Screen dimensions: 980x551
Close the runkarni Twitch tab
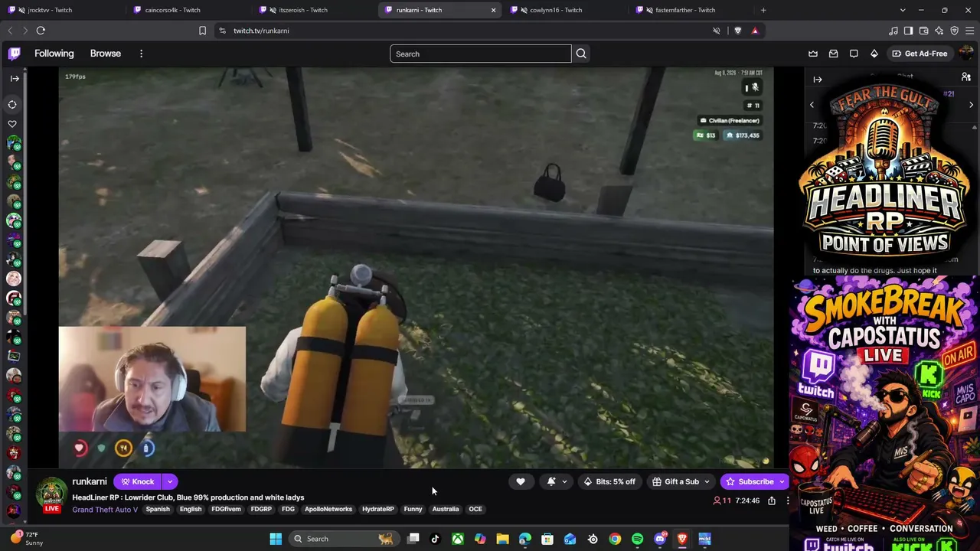[x=493, y=10]
